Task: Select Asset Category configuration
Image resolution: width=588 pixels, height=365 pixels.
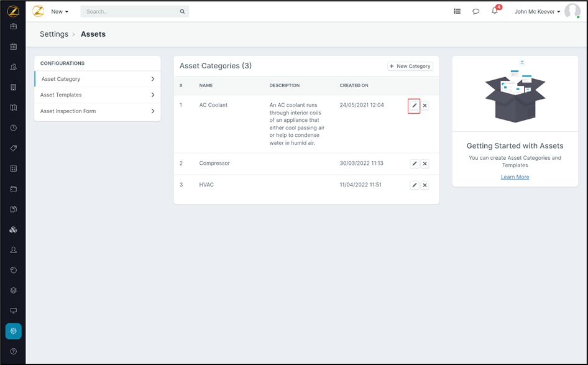Action: [61, 79]
